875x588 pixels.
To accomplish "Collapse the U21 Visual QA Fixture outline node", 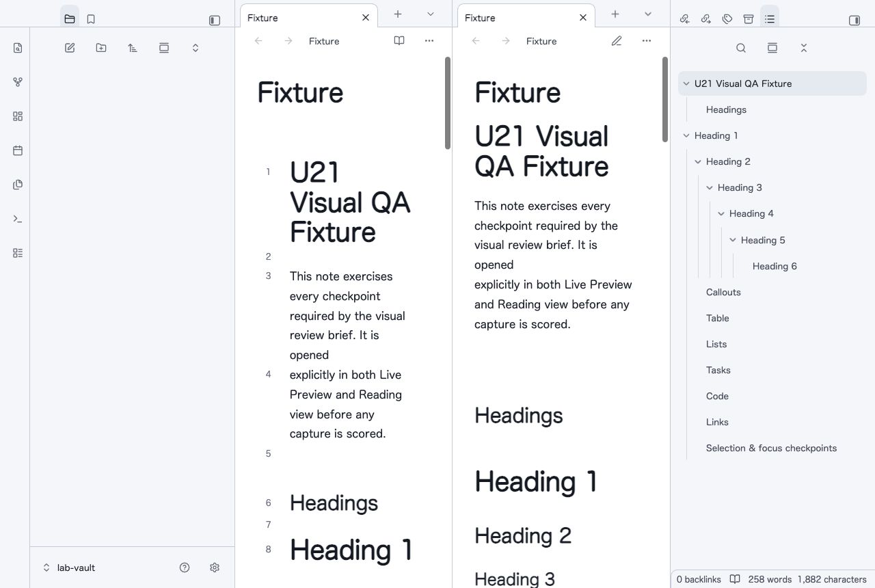I will [686, 83].
